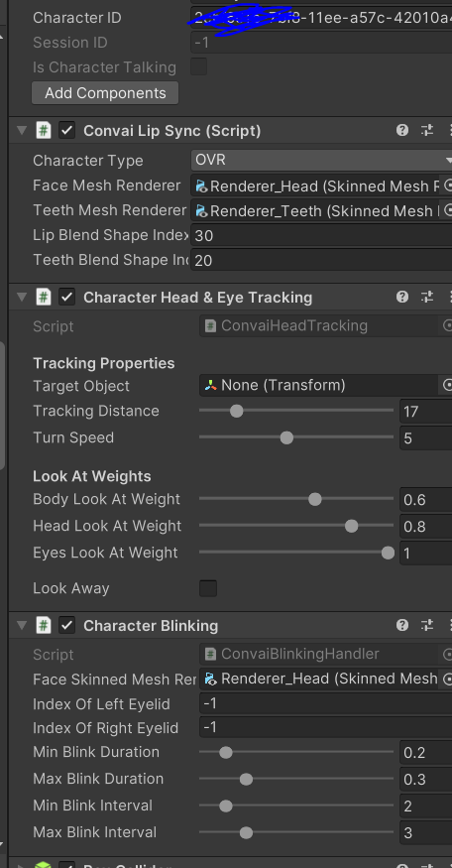The image size is (452, 868).
Task: Click the Tracking Distance slider handle
Action: coord(236,411)
